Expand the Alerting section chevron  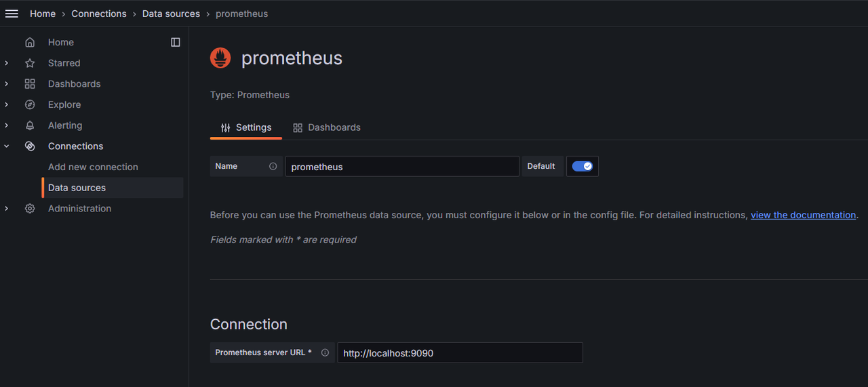[7, 125]
